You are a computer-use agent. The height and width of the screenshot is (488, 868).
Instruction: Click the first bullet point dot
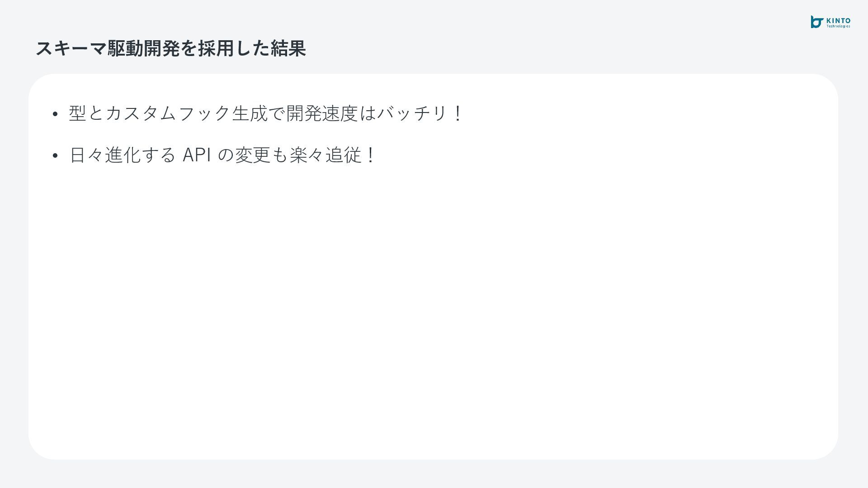tap(55, 114)
